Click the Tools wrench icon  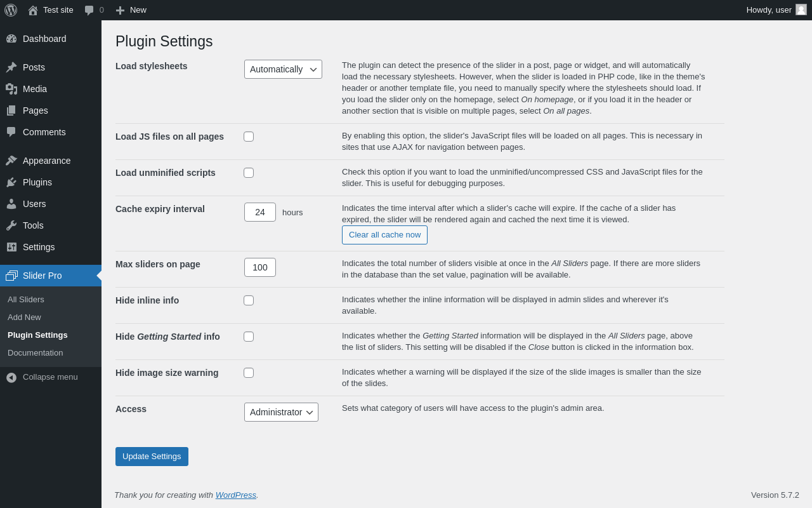tap(11, 225)
